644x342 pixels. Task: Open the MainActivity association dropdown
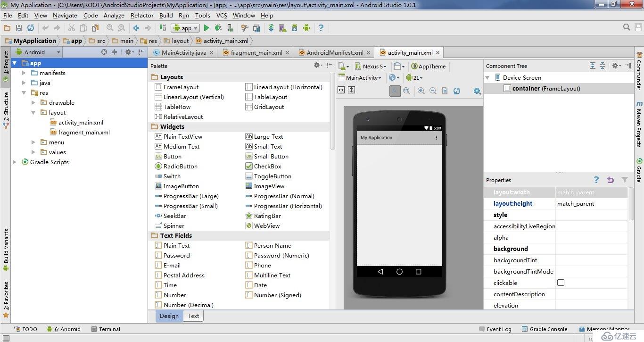[360, 78]
